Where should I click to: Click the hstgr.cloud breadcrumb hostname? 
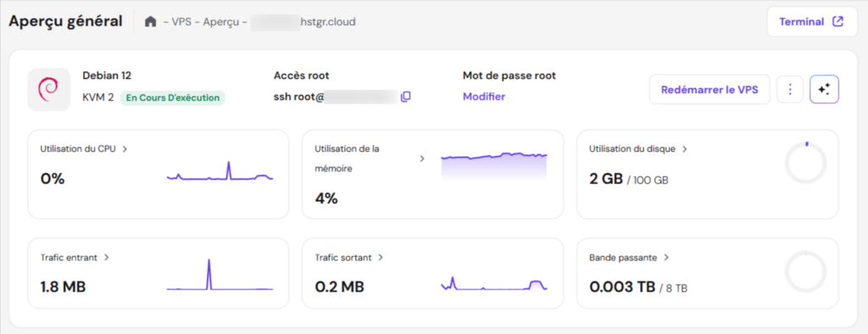[x=327, y=21]
